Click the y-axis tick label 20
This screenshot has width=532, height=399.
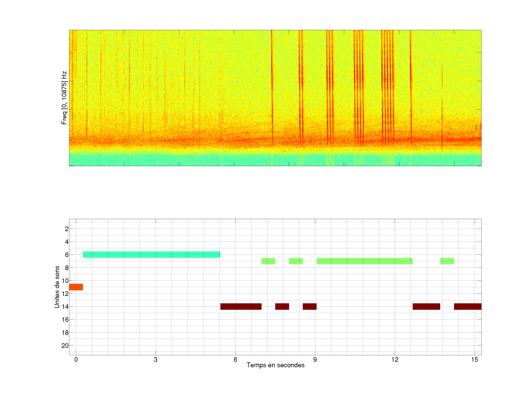[65, 346]
